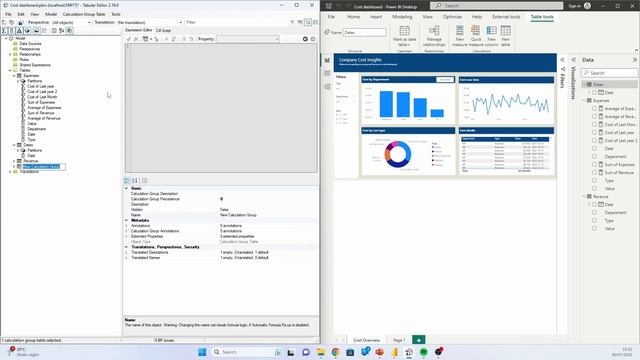Open Page 1 report tab

399,340
